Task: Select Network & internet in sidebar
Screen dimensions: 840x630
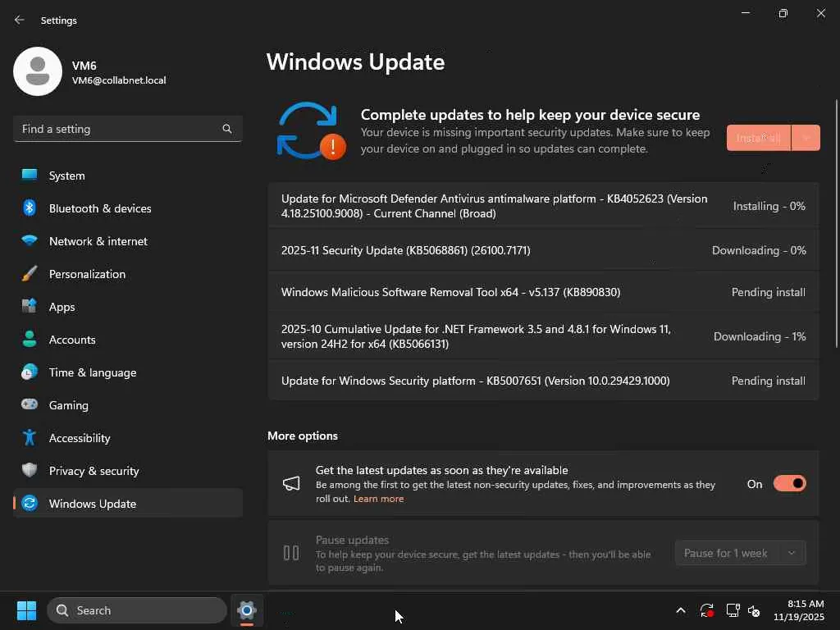Action: click(128, 240)
